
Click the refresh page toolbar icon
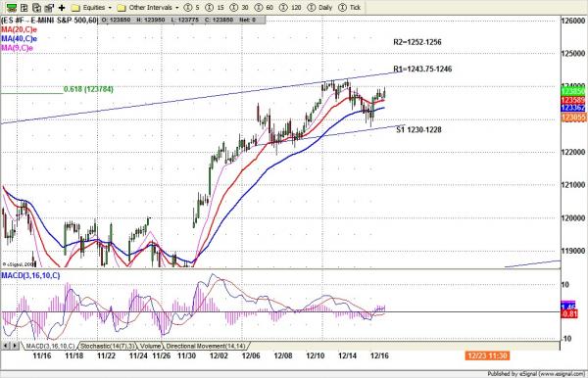tap(36, 8)
